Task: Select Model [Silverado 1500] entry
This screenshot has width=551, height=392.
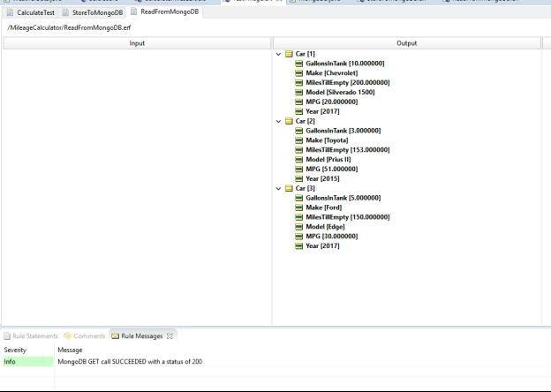Action: 340,93
